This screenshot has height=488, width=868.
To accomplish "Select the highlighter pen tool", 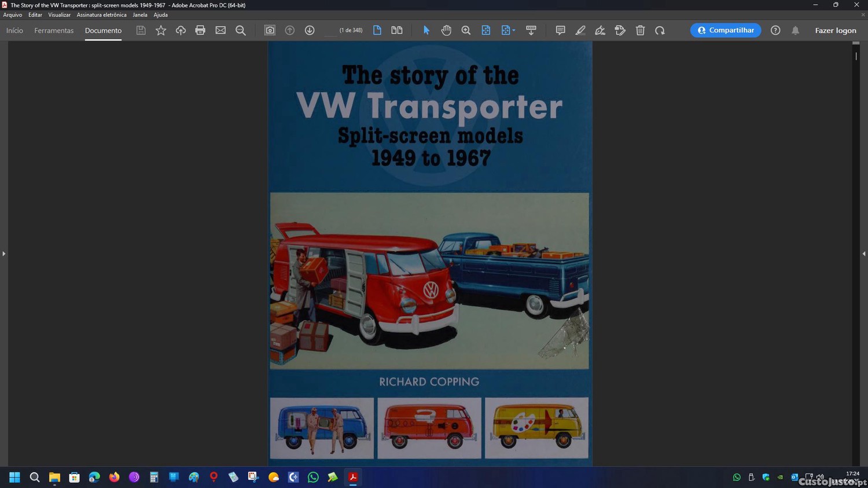I will click(580, 30).
